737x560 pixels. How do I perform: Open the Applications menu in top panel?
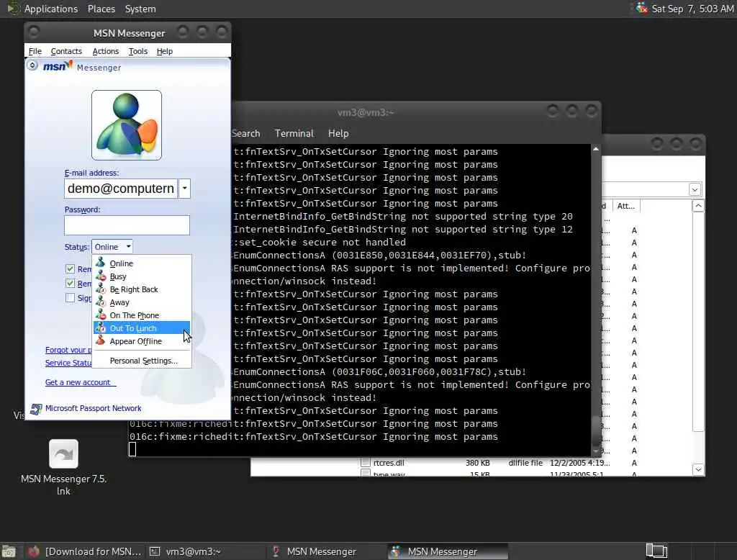51,9
